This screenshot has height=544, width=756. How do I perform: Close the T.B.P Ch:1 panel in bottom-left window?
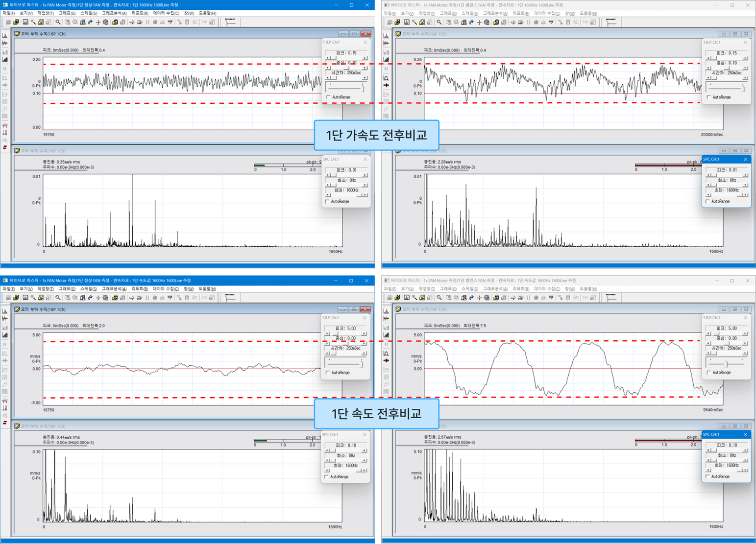[x=364, y=318]
